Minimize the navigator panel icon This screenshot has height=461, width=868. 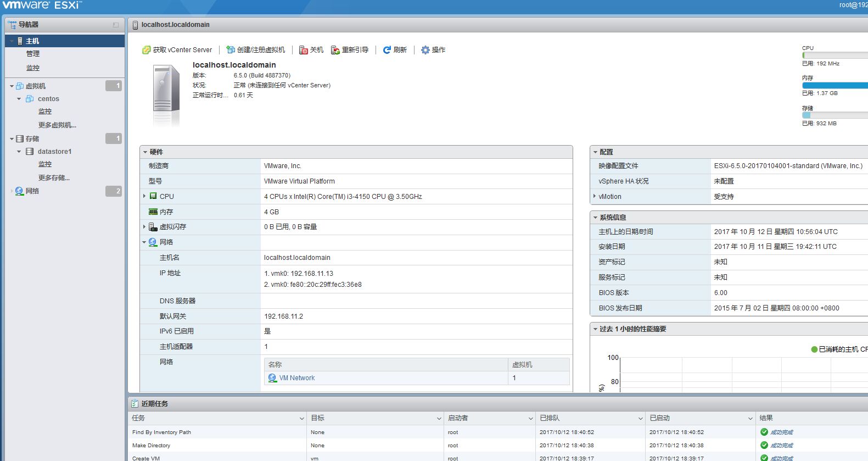click(x=115, y=25)
